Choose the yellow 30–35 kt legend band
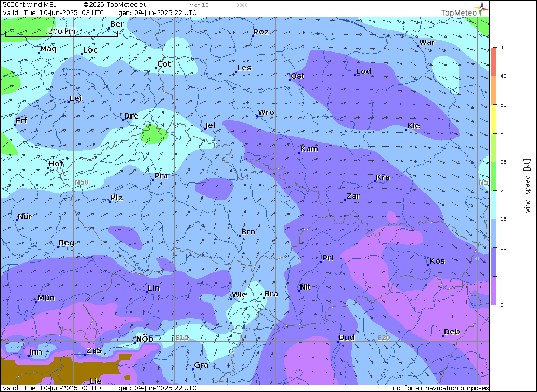This screenshot has width=537, height=392. 493,119
